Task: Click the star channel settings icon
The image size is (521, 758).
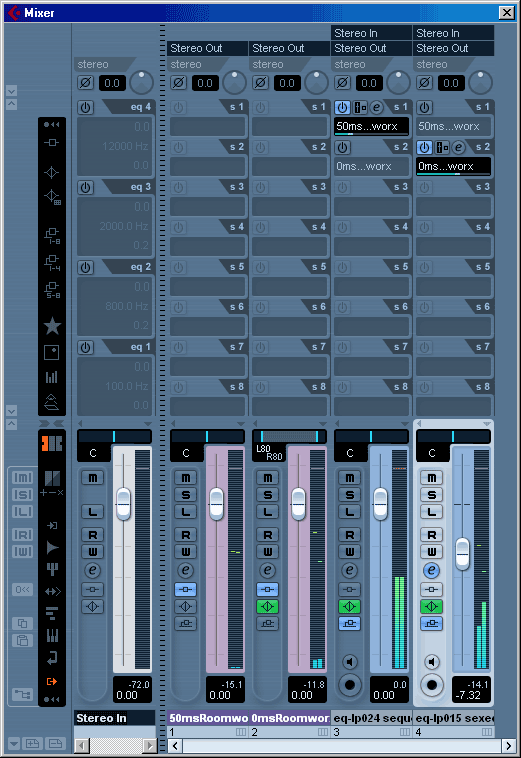Action: point(52,326)
